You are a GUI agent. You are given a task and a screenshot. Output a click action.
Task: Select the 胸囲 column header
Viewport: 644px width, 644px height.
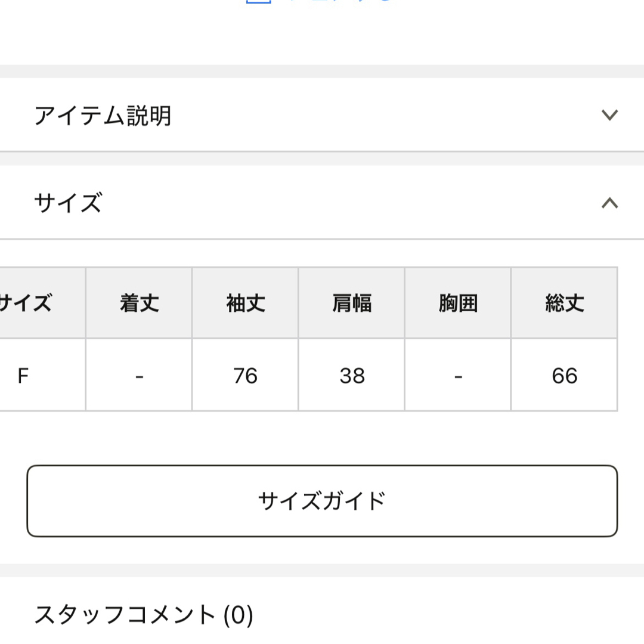click(458, 303)
